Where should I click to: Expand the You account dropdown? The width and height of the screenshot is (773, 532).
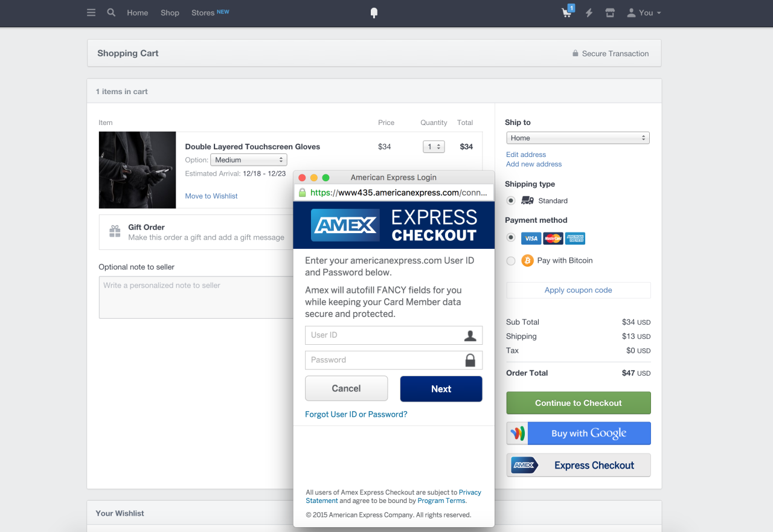click(x=644, y=13)
